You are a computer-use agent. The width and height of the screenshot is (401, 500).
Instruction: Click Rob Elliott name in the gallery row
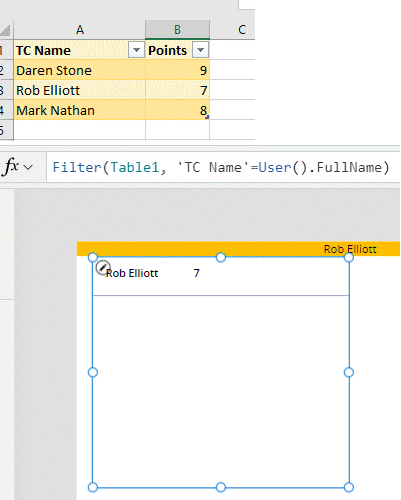[x=132, y=273]
